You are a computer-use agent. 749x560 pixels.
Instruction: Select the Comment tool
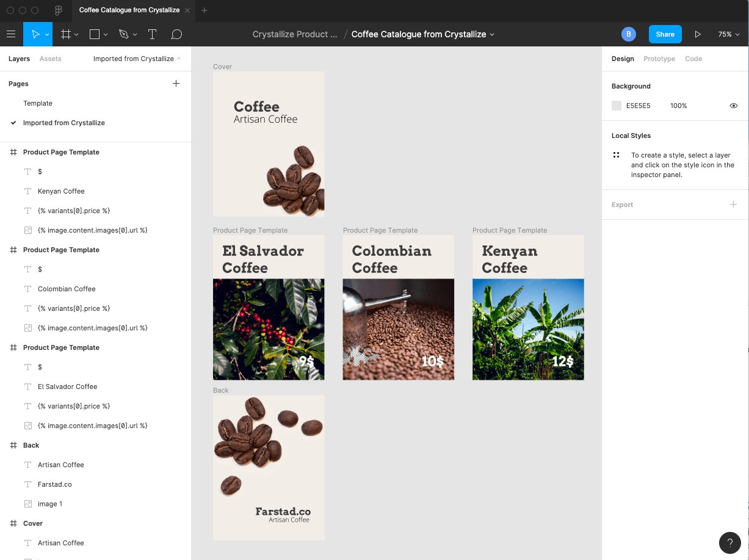(x=176, y=34)
